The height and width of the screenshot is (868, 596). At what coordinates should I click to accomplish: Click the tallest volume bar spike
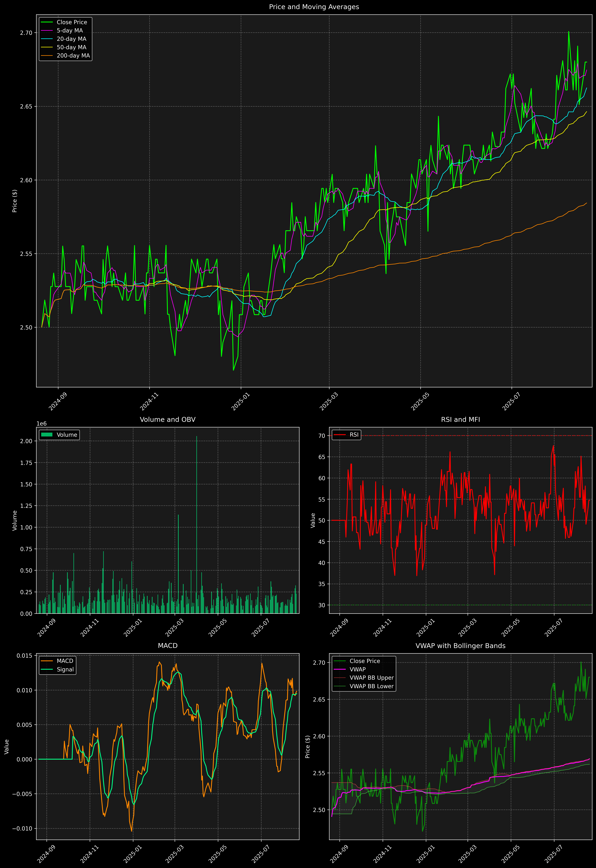[x=197, y=523]
